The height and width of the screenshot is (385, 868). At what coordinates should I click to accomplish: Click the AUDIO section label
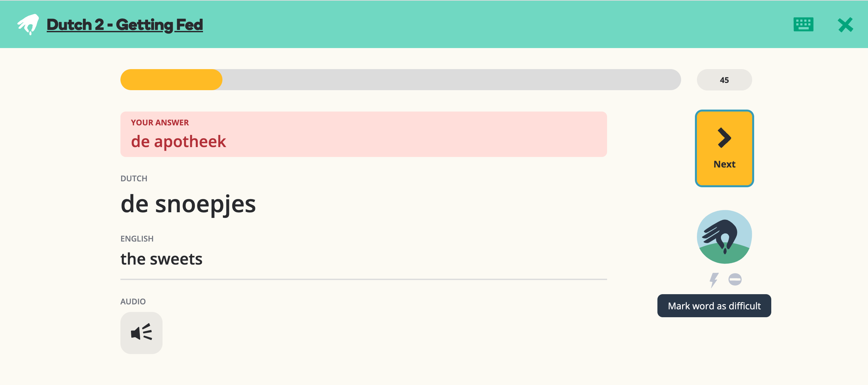133,301
